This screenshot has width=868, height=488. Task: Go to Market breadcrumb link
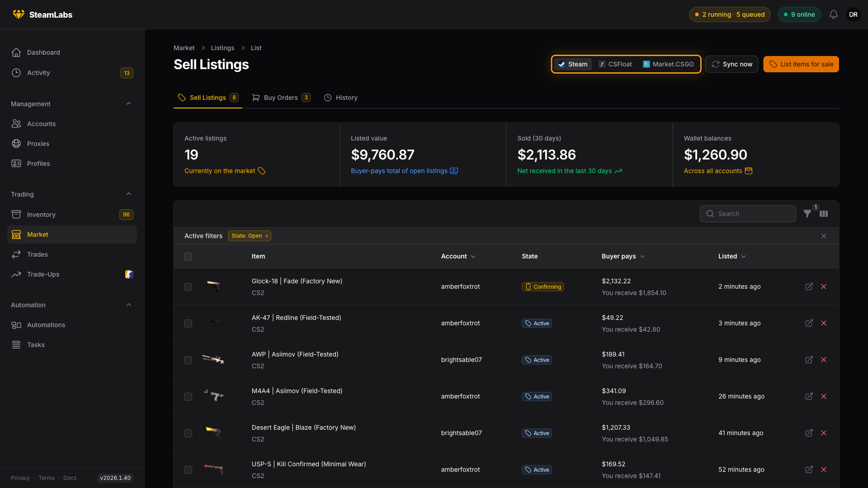point(184,48)
